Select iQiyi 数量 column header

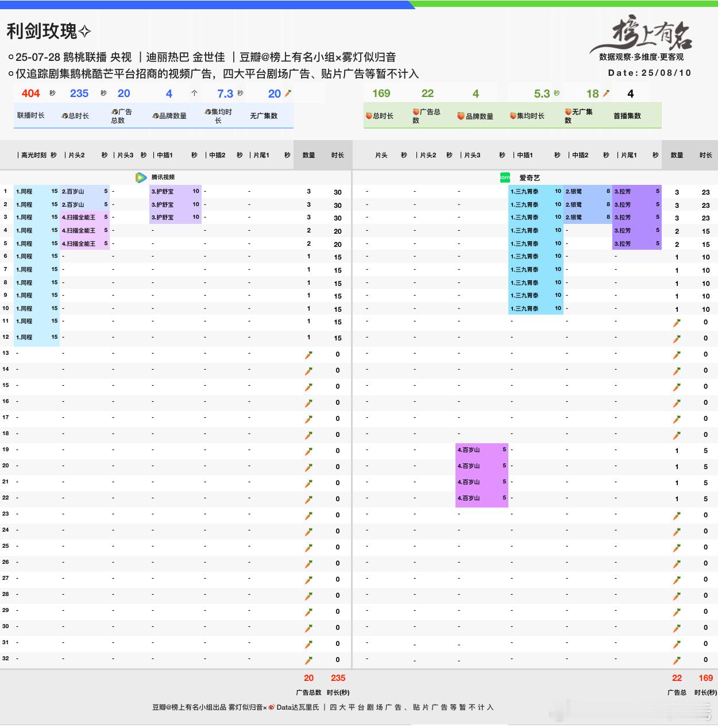point(677,156)
